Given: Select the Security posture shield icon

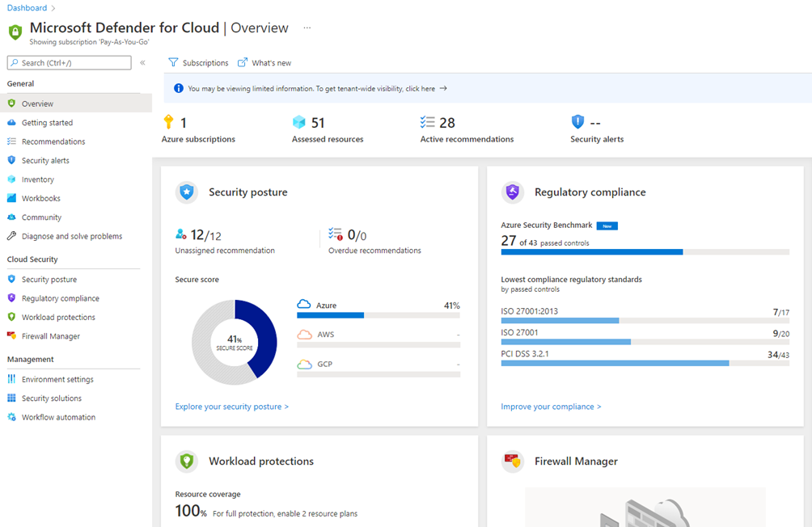Looking at the screenshot, I should tap(187, 192).
